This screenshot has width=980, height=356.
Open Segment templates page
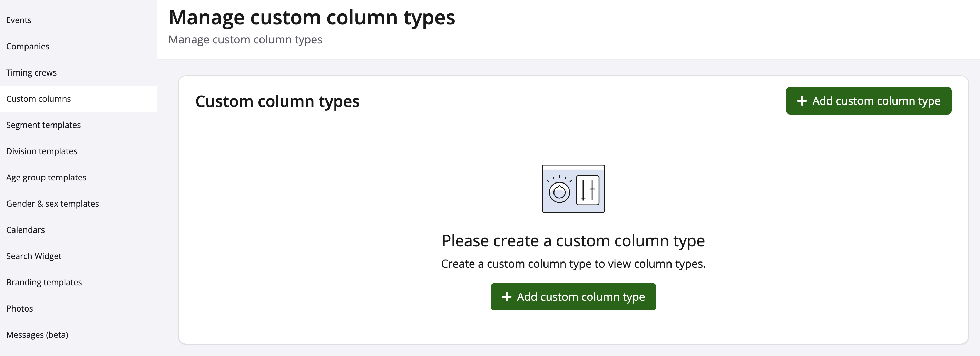(x=43, y=125)
